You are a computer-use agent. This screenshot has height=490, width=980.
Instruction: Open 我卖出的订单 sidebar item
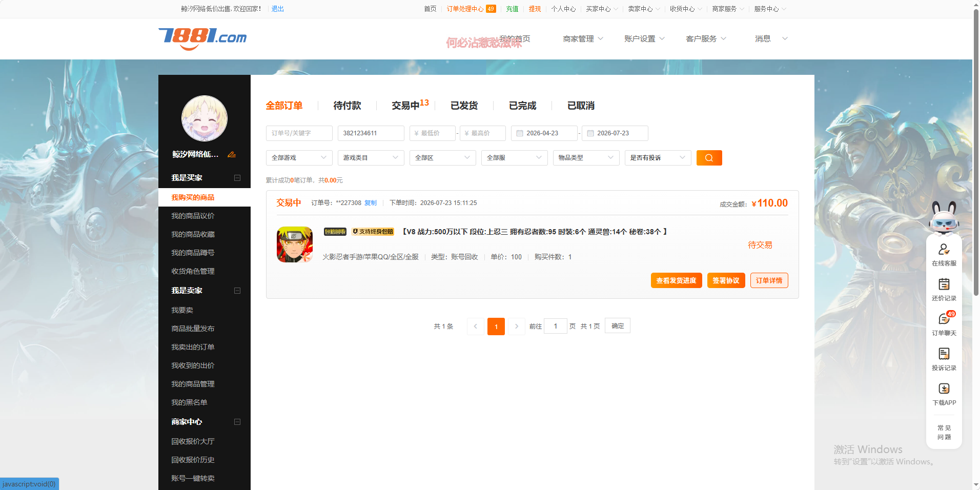pos(193,347)
